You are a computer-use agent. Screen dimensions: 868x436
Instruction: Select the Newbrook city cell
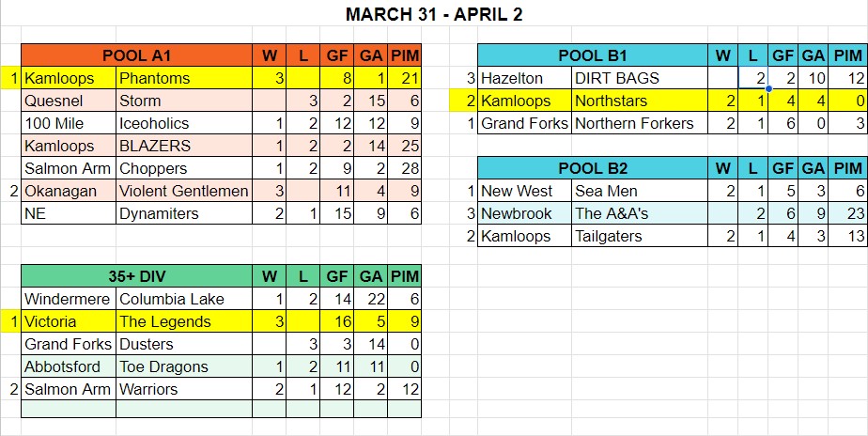click(x=523, y=213)
